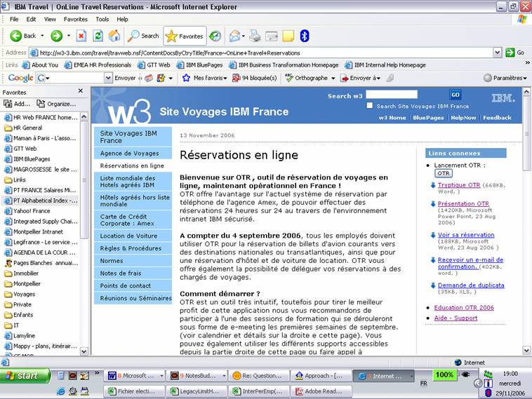Click the Paramètres Google toolbar button
The width and height of the screenshot is (532, 399).
click(x=505, y=78)
